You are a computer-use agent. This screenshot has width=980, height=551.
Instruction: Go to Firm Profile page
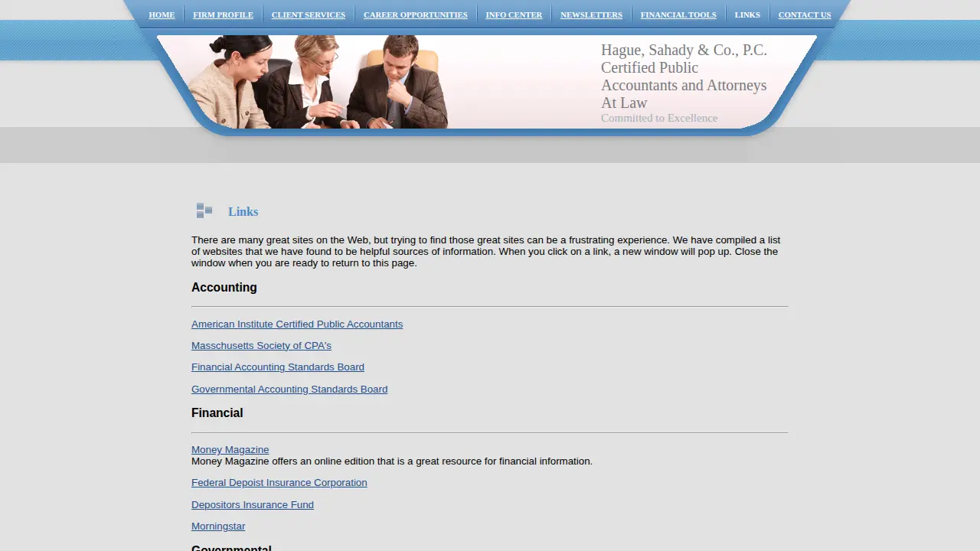click(x=223, y=15)
